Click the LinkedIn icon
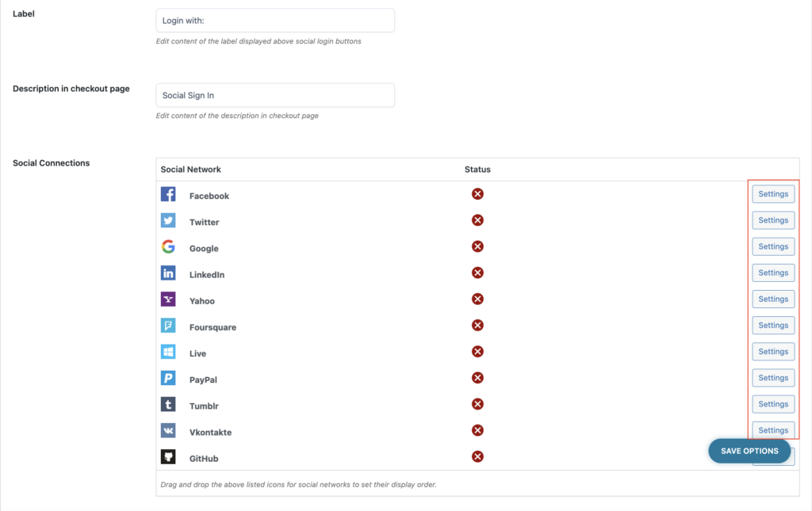This screenshot has width=812, height=511. 168,273
